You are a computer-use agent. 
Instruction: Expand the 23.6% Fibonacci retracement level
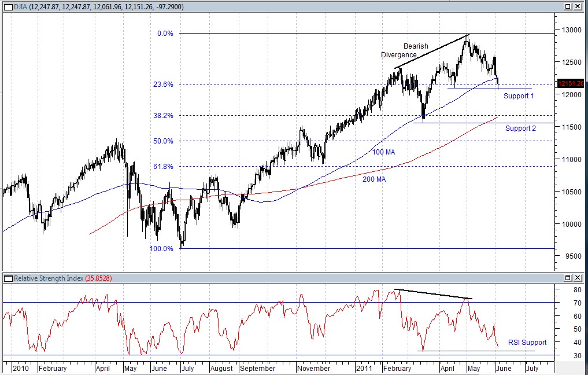tap(162, 83)
